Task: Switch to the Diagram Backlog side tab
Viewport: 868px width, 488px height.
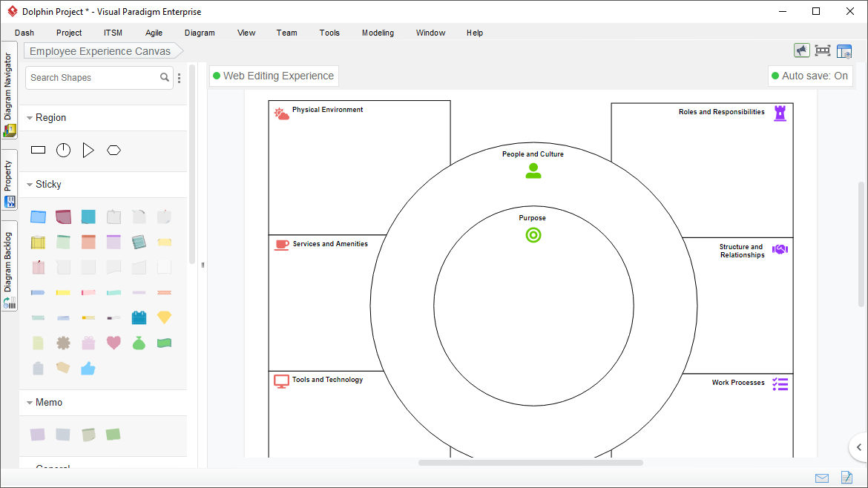Action: 9,266
